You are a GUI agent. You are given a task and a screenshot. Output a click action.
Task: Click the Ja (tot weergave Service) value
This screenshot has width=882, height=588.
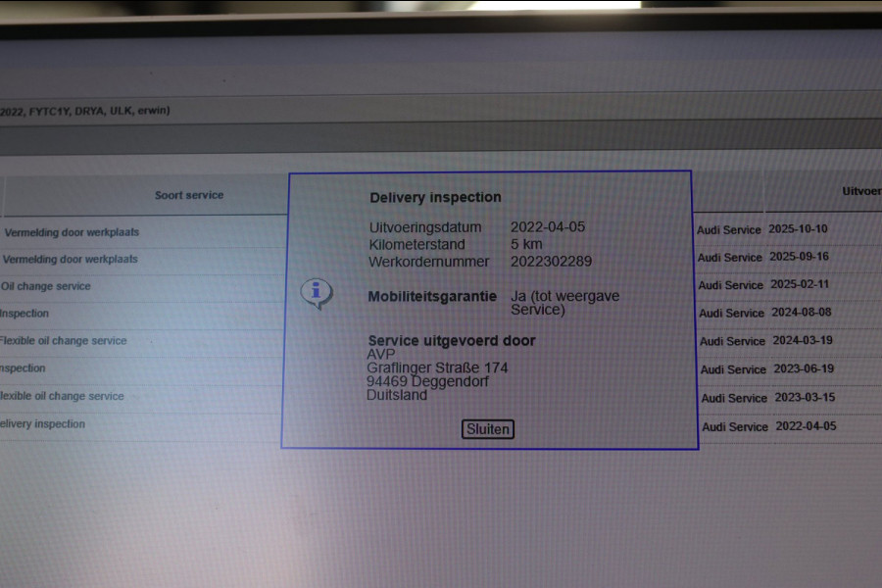564,303
